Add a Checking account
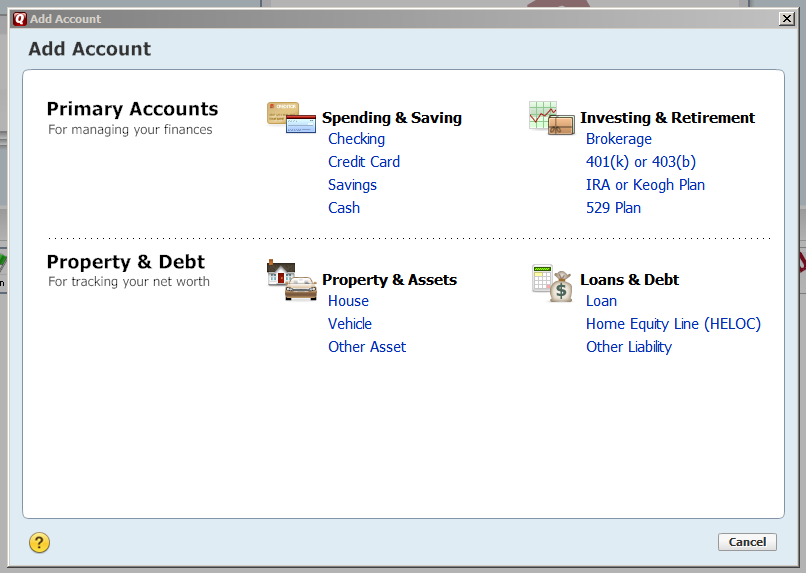The height and width of the screenshot is (573, 806). tap(356, 139)
